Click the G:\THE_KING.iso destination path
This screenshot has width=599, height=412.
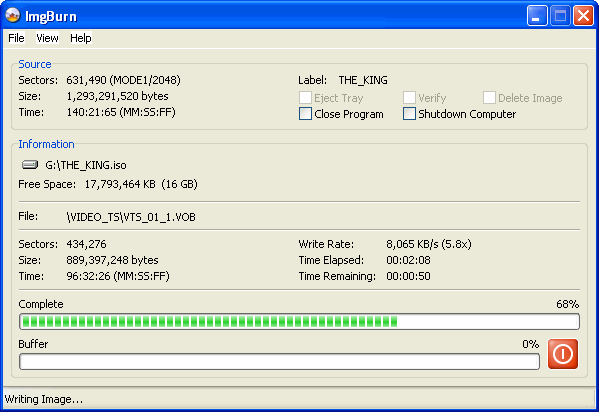coord(86,165)
